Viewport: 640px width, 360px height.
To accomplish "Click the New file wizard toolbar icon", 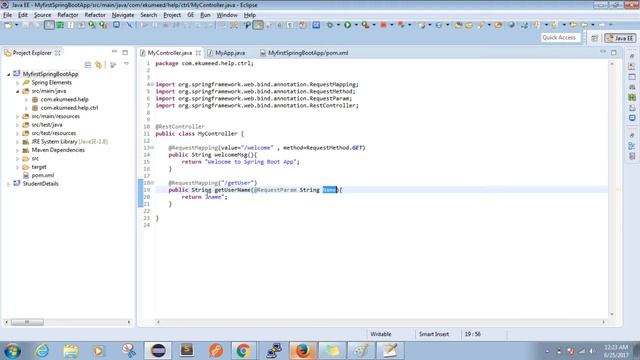I will click(8, 25).
